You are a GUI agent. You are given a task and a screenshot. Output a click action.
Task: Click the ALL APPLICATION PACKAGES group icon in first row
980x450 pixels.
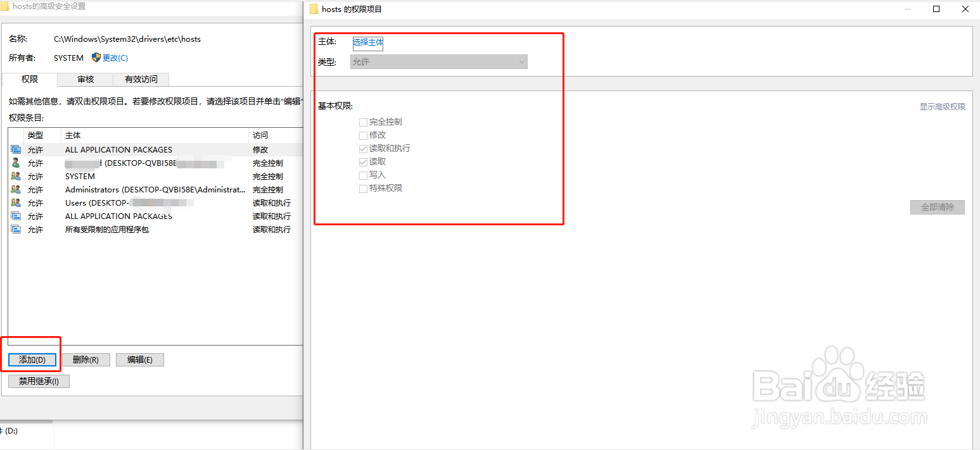[x=15, y=149]
